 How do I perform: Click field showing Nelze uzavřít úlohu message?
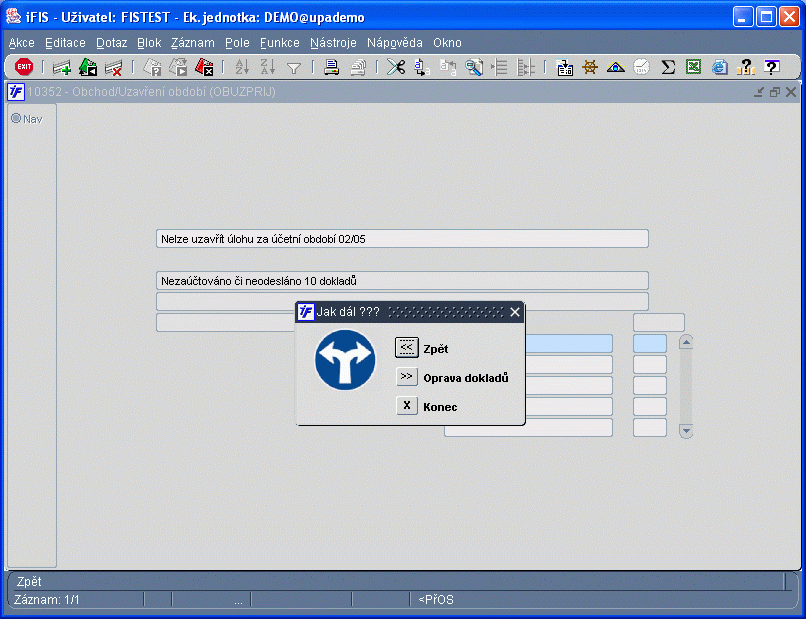(x=402, y=239)
